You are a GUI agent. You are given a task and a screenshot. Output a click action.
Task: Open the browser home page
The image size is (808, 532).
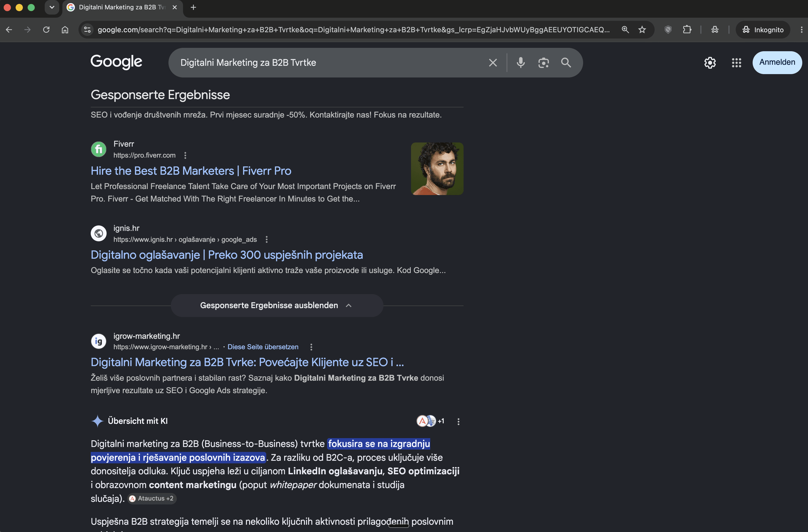click(65, 30)
